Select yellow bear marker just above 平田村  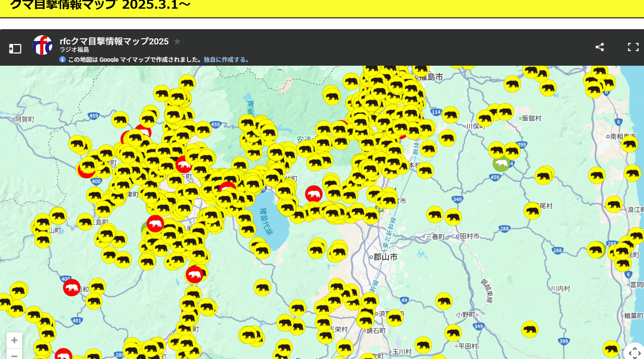(453, 333)
